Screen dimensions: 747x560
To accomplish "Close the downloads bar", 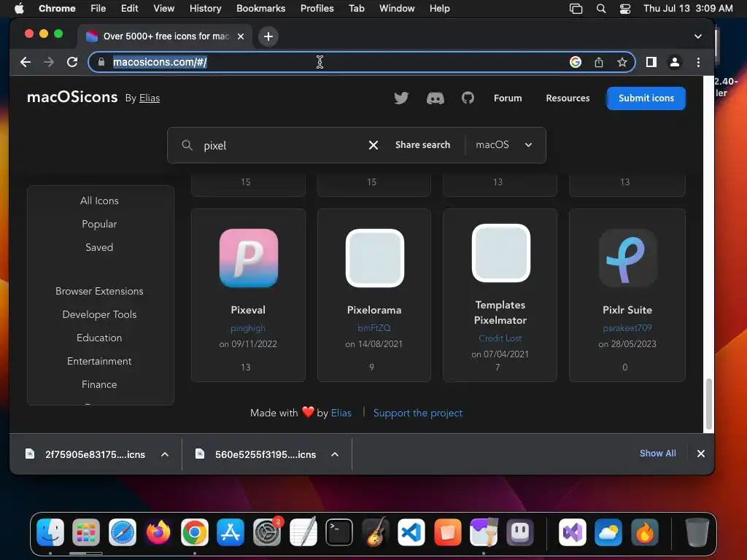I will coord(701,454).
